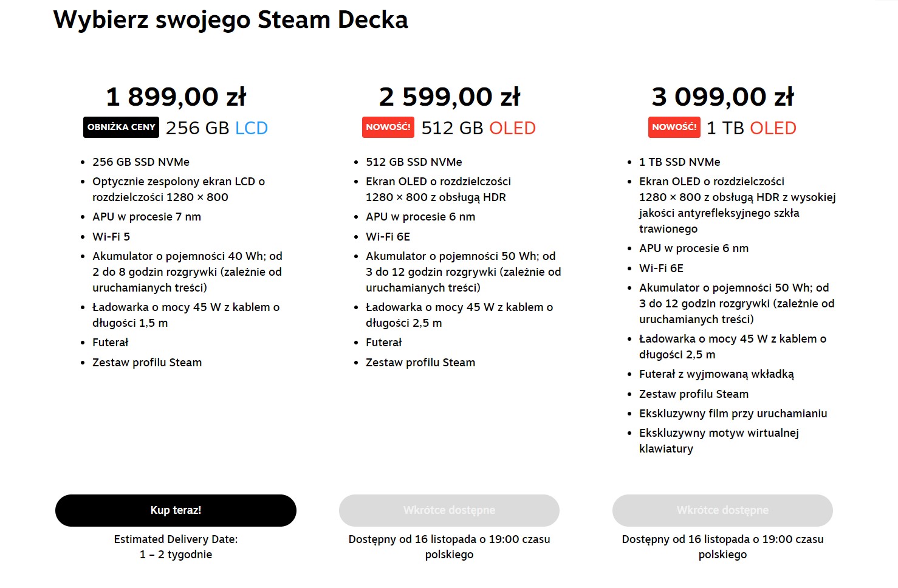Select the 1 899,00 zł price
Image resolution: width=898 pixels, height=588 pixels.
click(176, 97)
